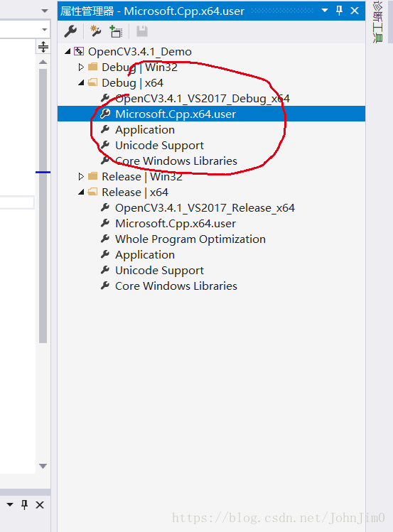The width and height of the screenshot is (393, 532).
Task: Pin the bottom-left panel
Action: pyautogui.click(x=24, y=504)
